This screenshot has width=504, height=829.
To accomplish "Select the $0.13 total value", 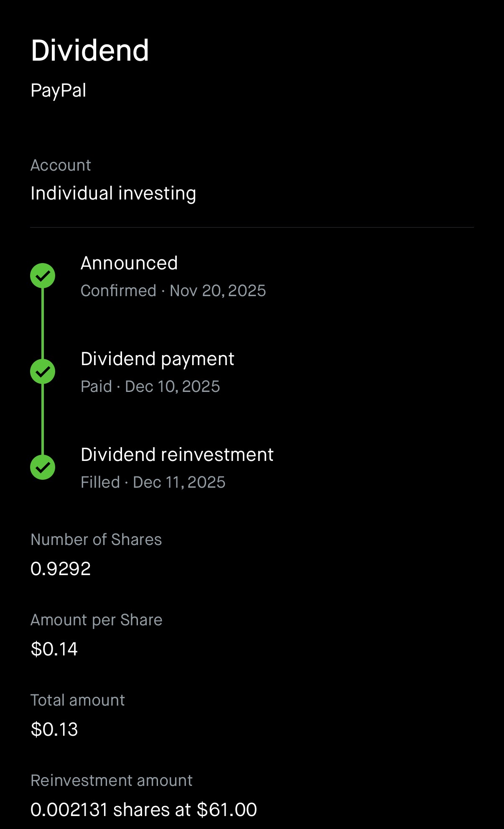I will (54, 729).
